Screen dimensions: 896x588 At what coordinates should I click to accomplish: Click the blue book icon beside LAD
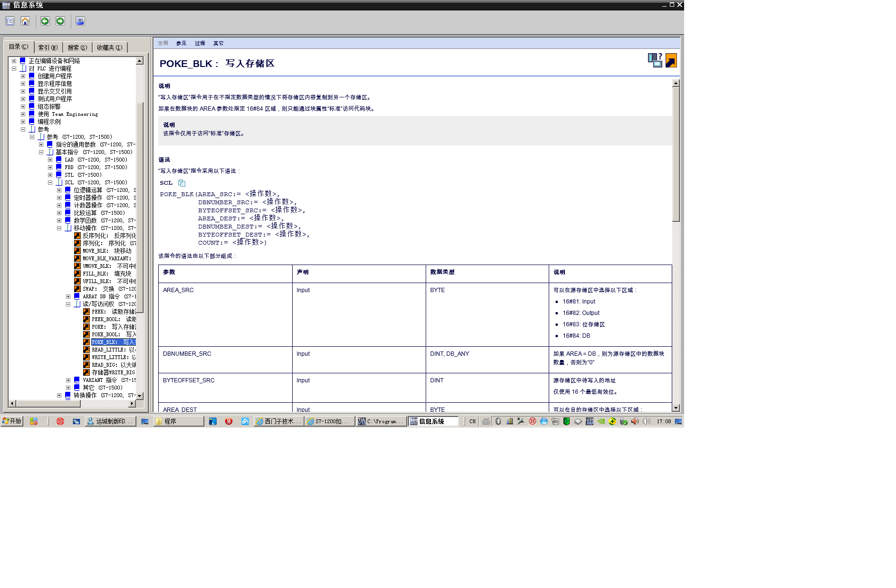[x=59, y=160]
